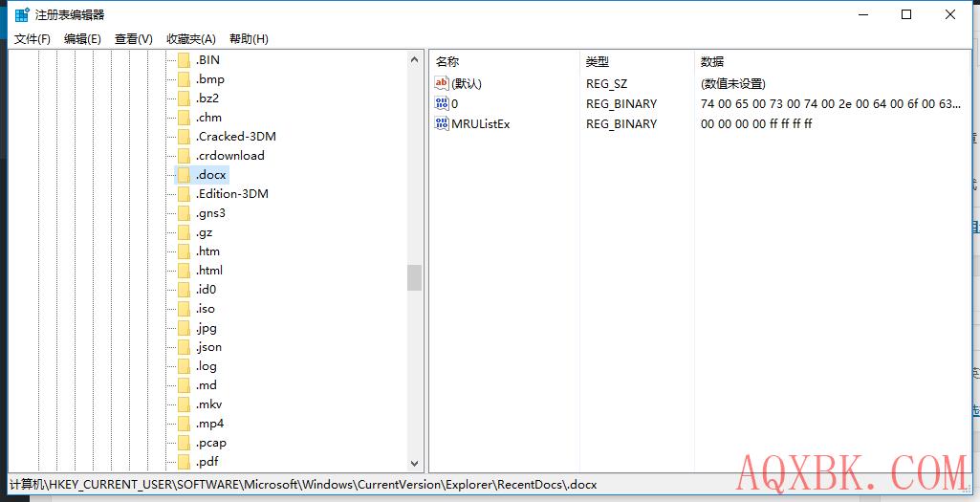Click the folder icon next to .bz2

pyautogui.click(x=184, y=98)
